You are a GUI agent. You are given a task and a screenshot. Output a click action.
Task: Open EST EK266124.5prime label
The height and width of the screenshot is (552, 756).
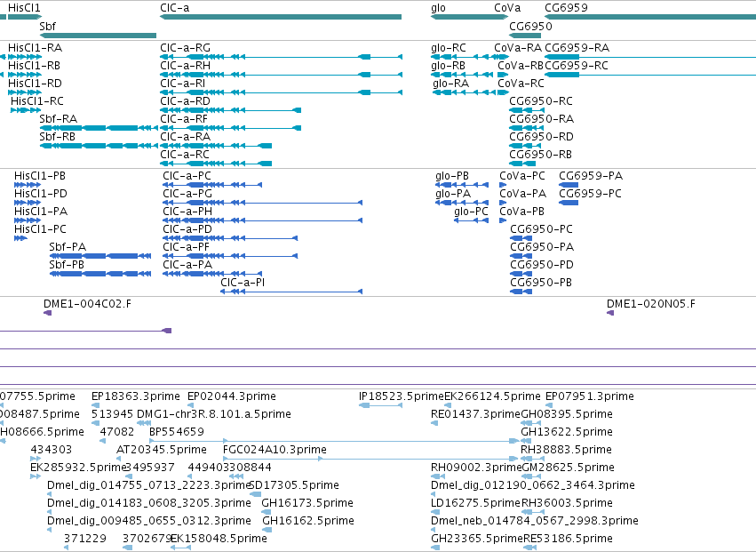492,396
